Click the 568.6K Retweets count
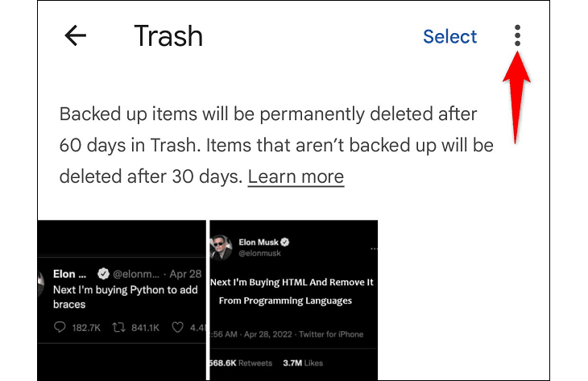This screenshot has height=381, width=588. pos(238,364)
